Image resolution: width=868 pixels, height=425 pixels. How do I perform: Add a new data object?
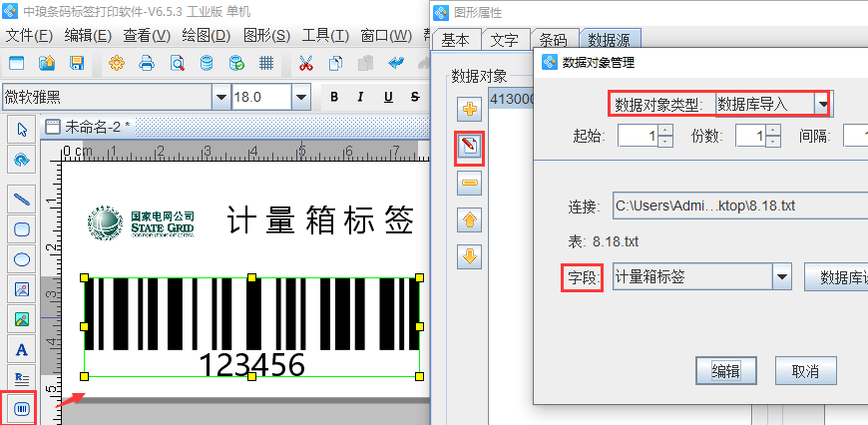pos(469,109)
